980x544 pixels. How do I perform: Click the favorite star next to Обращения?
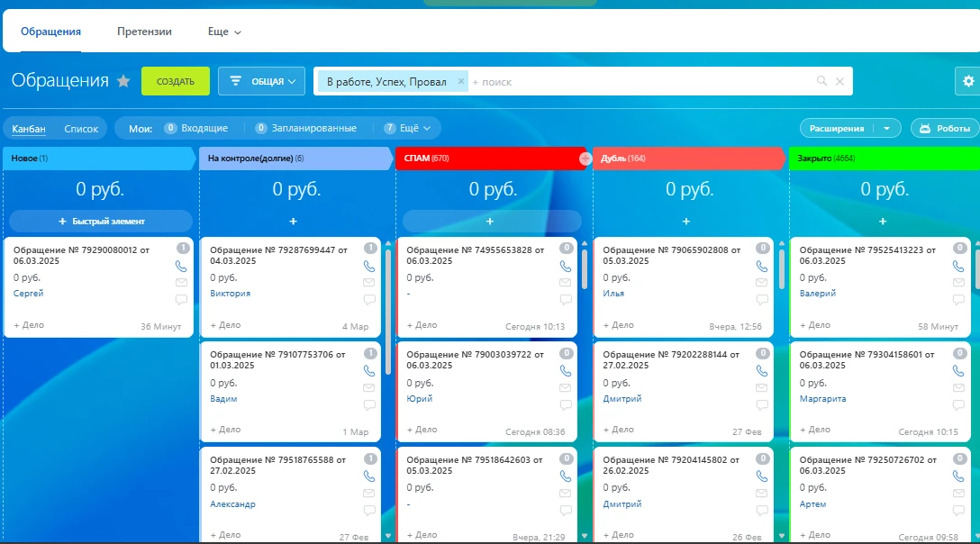pos(123,81)
